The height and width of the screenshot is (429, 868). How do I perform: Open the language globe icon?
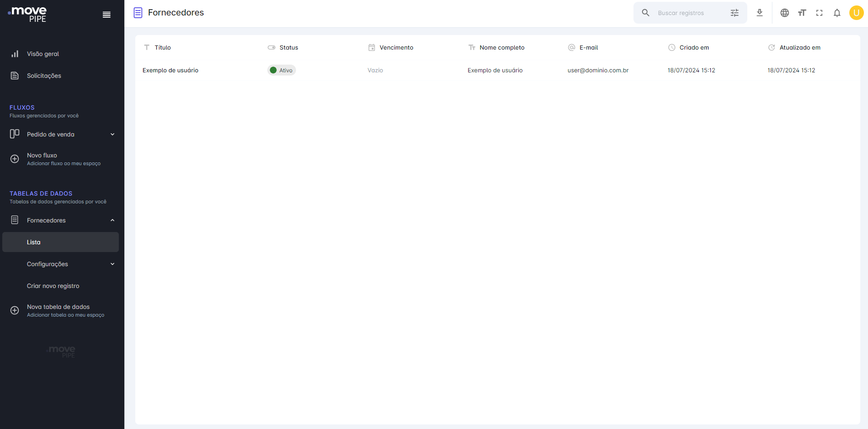click(785, 13)
